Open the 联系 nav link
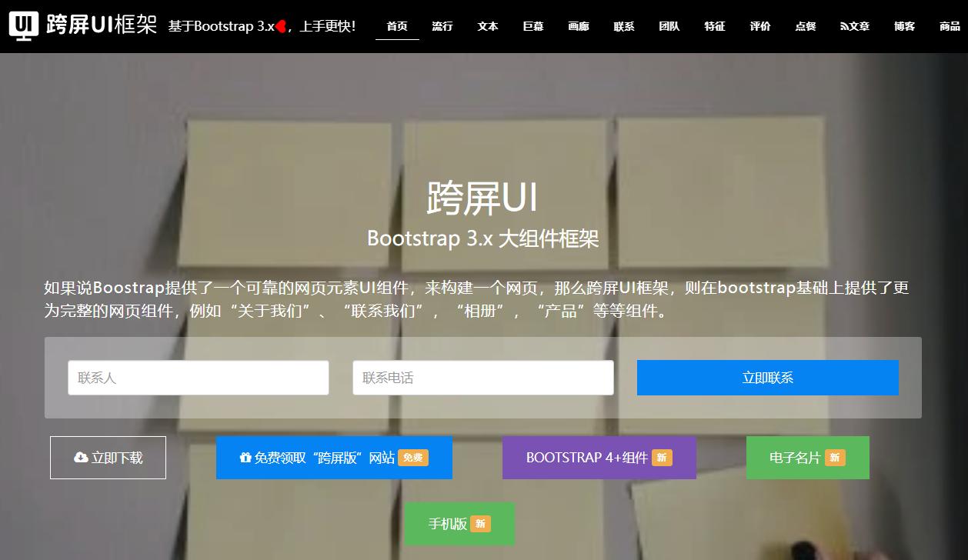Screen dimensions: 968x560 coord(623,25)
